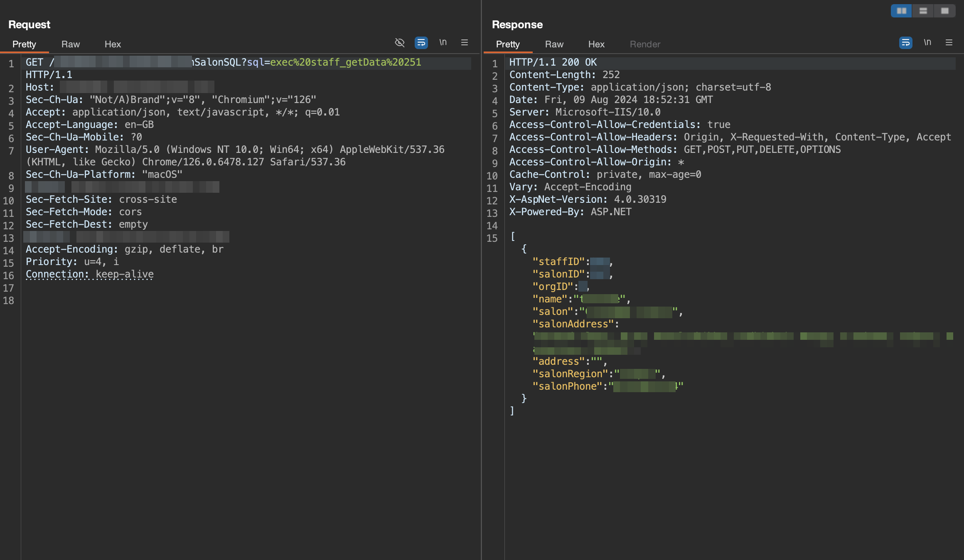The image size is (964, 560).
Task: Click the X-AspNet-Version header
Action: point(588,199)
